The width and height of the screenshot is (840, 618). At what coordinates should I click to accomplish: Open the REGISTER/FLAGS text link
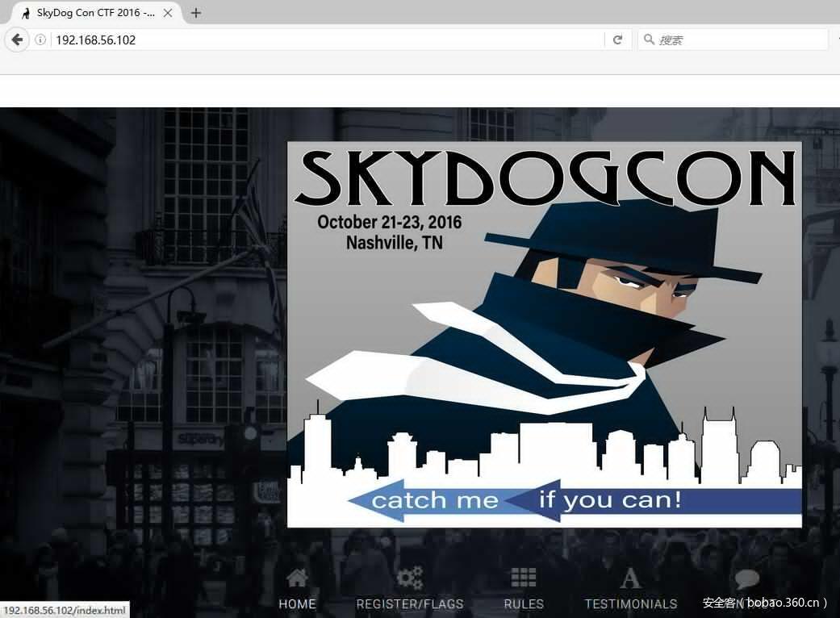[x=410, y=603]
